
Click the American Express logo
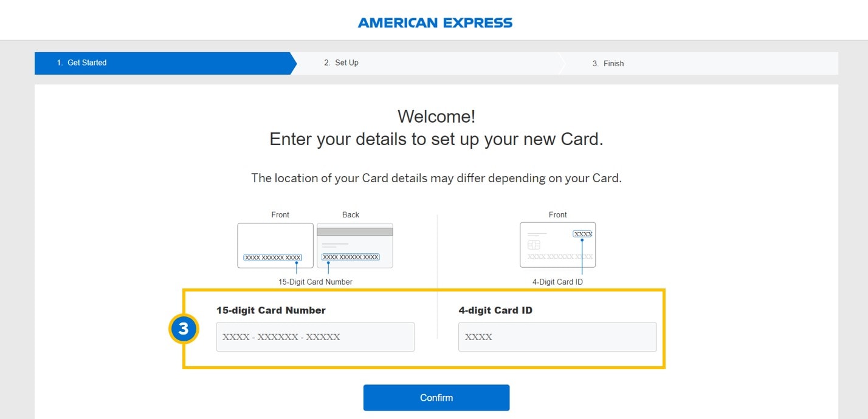coord(435,23)
